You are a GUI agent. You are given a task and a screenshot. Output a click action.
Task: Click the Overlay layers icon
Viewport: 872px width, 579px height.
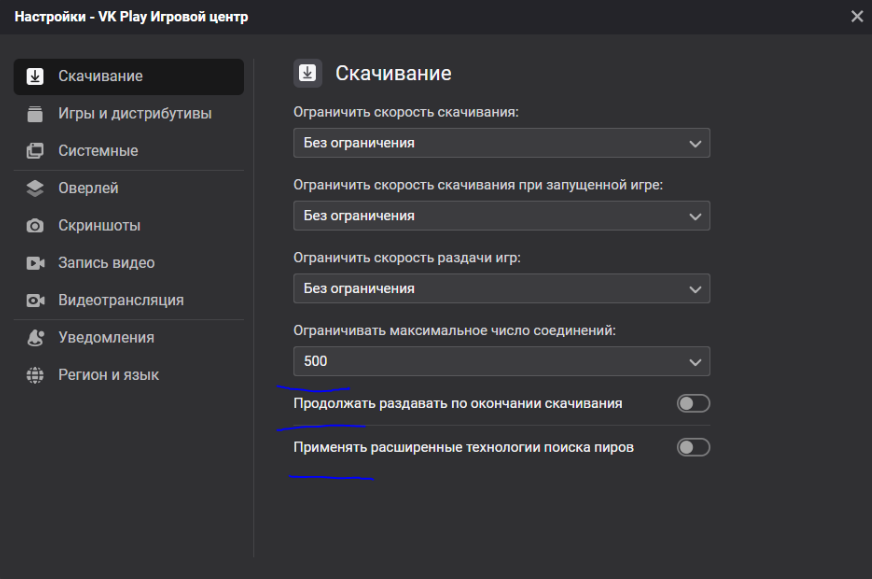[35, 188]
